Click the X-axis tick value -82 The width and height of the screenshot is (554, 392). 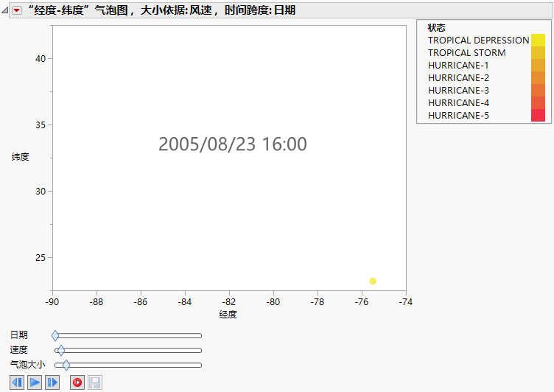pyautogui.click(x=229, y=302)
